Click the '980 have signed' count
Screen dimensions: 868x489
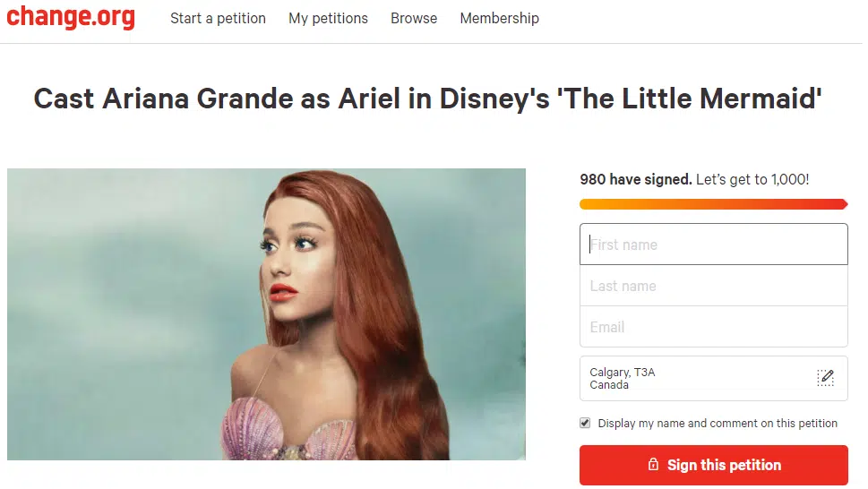(x=635, y=179)
